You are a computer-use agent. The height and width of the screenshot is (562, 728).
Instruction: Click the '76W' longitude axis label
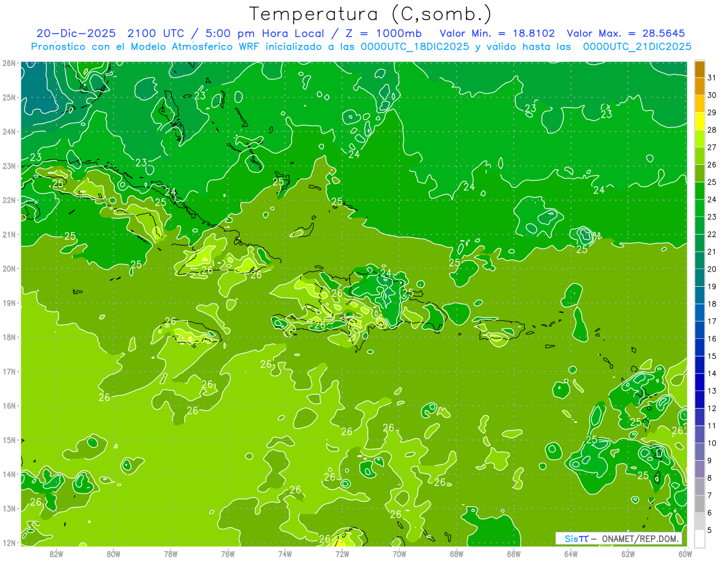tap(228, 554)
